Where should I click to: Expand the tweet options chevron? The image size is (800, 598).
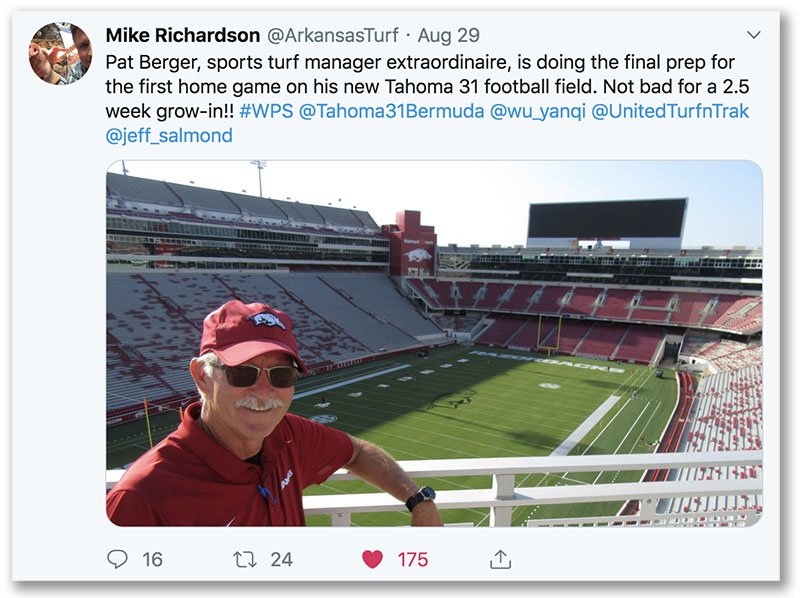(x=754, y=35)
